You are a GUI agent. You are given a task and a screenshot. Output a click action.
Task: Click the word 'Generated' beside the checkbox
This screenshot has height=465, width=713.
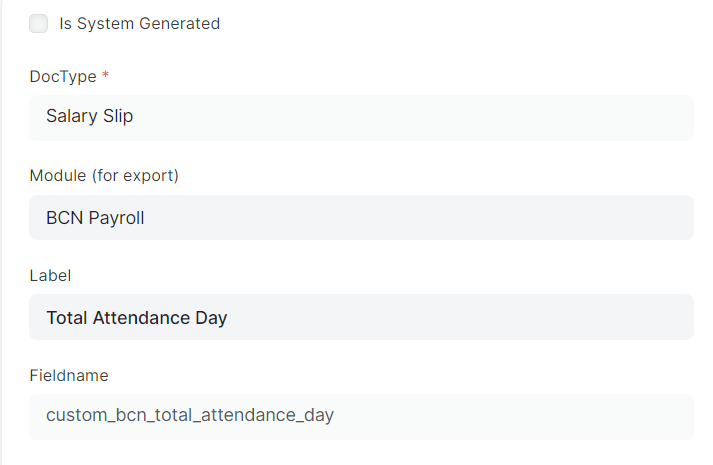(180, 24)
